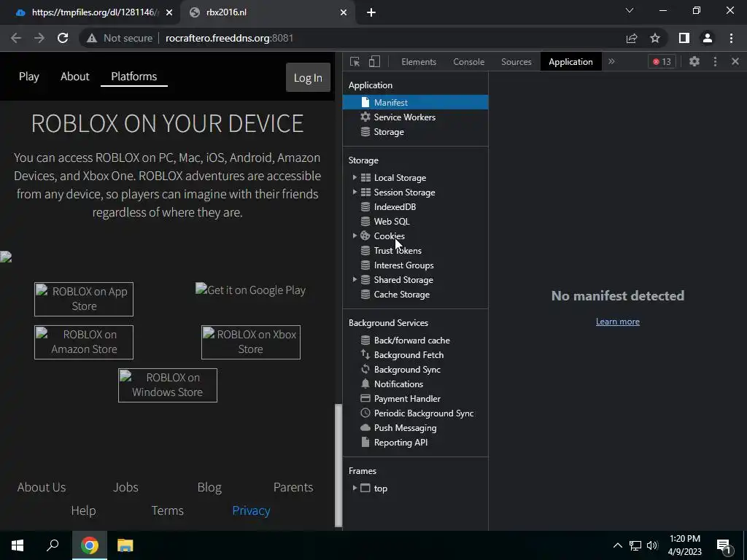The width and height of the screenshot is (747, 560).
Task: Toggle the browser side panel icon
Action: pos(684,38)
